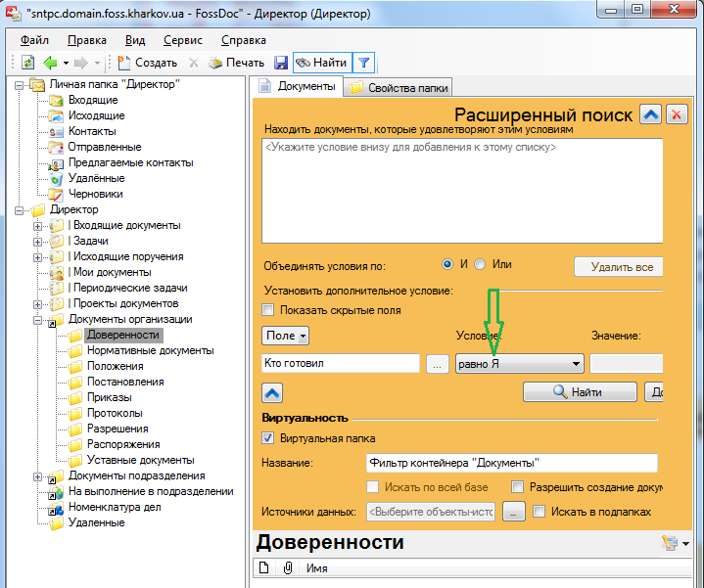Select the Приказы folder

109,397
